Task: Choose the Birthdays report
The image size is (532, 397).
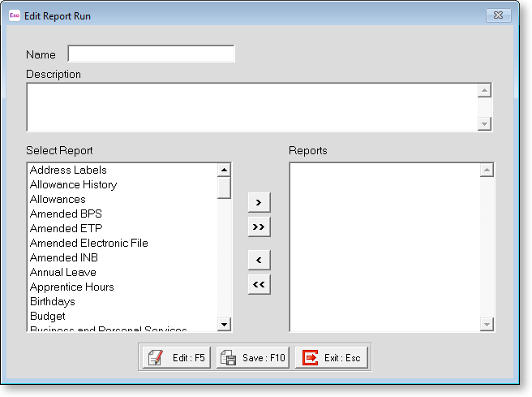Action: (x=52, y=302)
